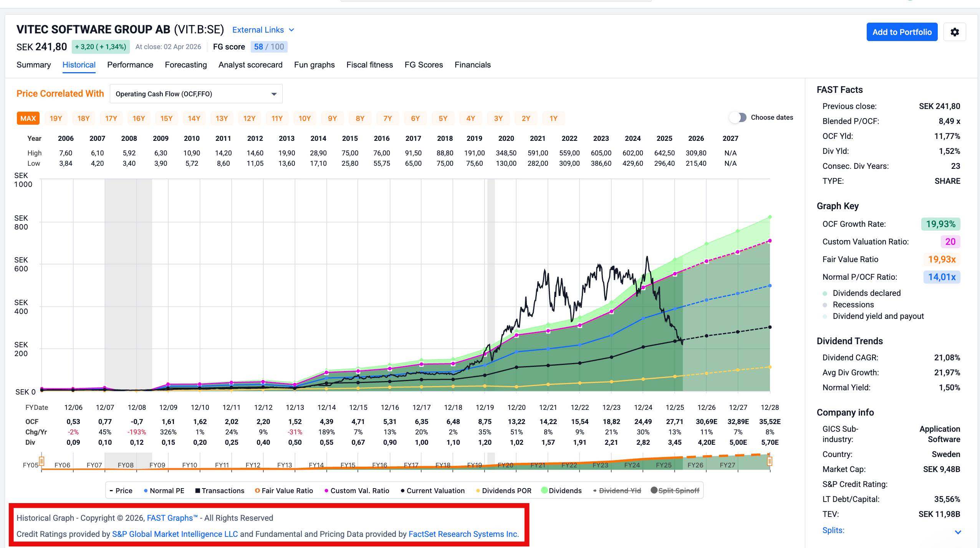Screen dimensions: 980x548
Task: Enable the Choose dates switch
Action: click(738, 117)
